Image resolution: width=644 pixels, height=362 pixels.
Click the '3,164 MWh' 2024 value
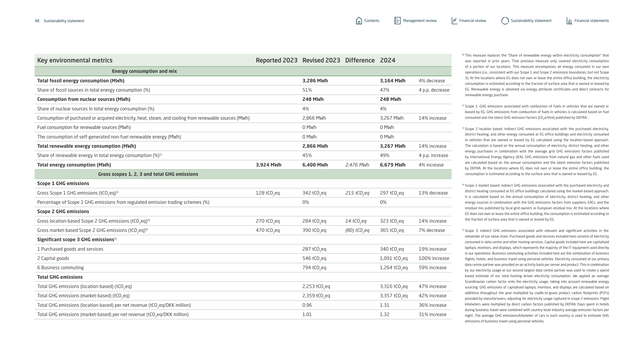(392, 81)
